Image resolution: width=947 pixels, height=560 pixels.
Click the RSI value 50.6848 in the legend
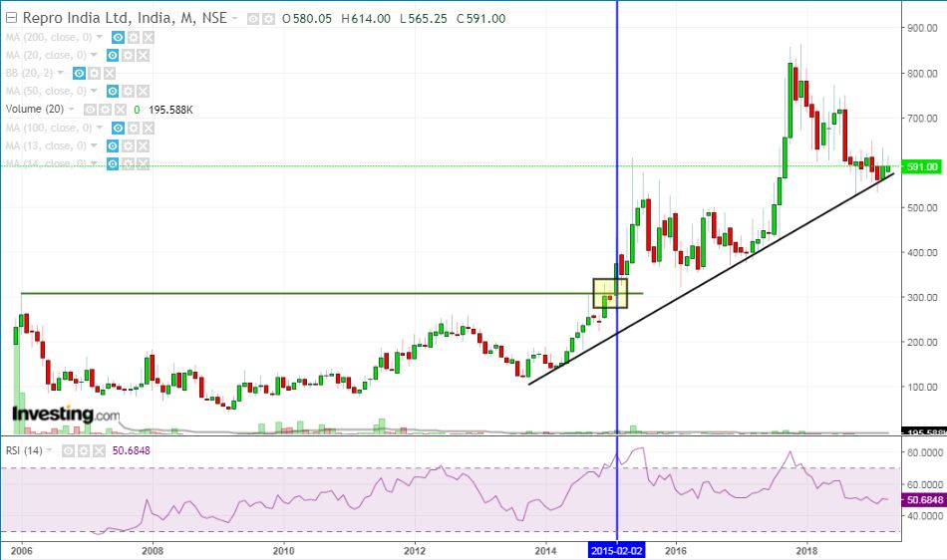click(x=131, y=450)
